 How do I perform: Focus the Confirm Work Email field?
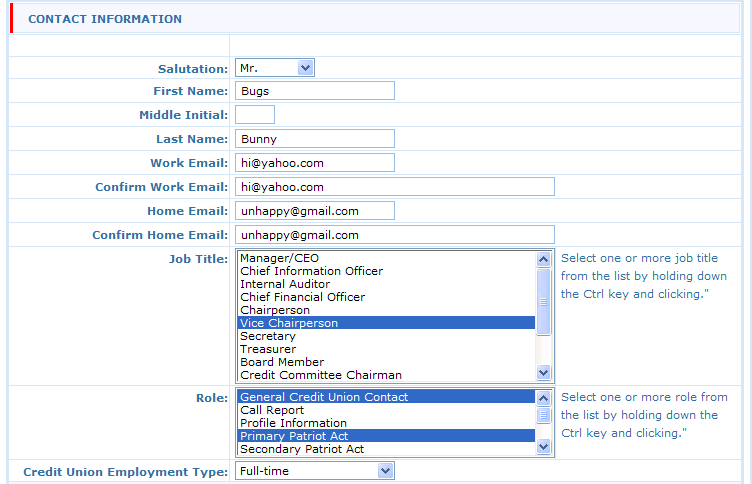click(x=395, y=187)
